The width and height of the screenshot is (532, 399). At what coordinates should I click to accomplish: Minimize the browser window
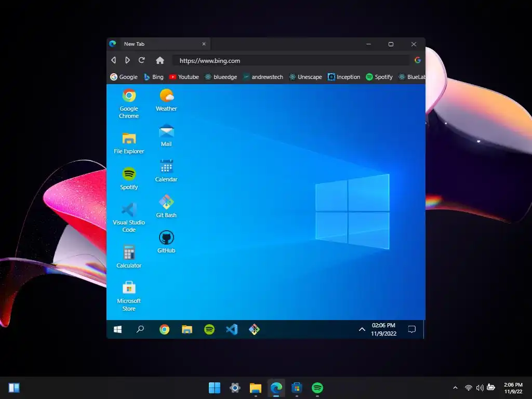click(368, 44)
